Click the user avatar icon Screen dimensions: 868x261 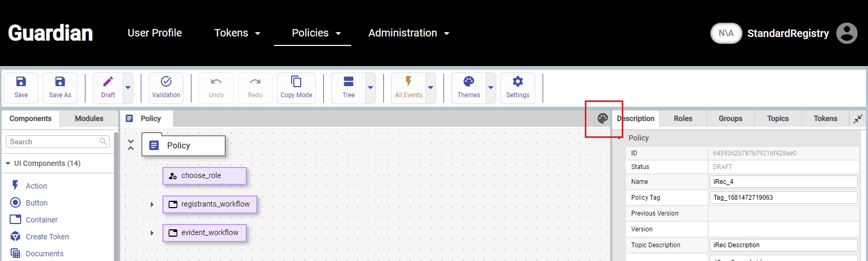(x=847, y=33)
